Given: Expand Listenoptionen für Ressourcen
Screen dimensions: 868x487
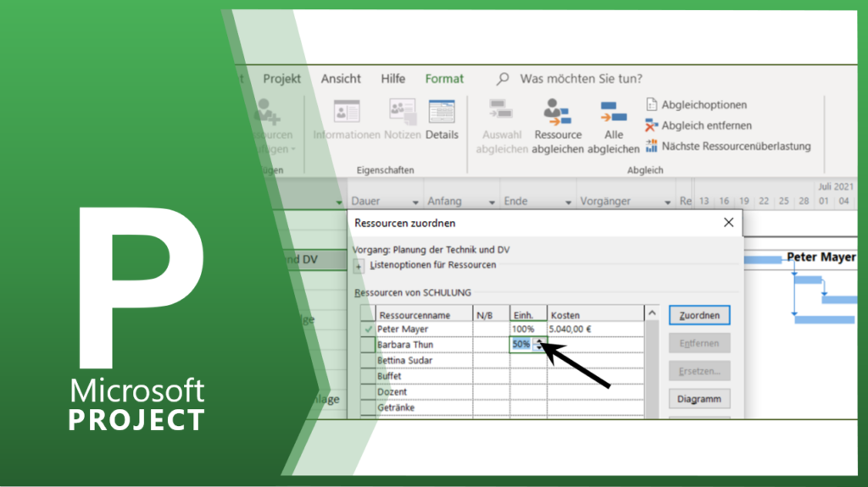Looking at the screenshot, I should click(x=359, y=266).
